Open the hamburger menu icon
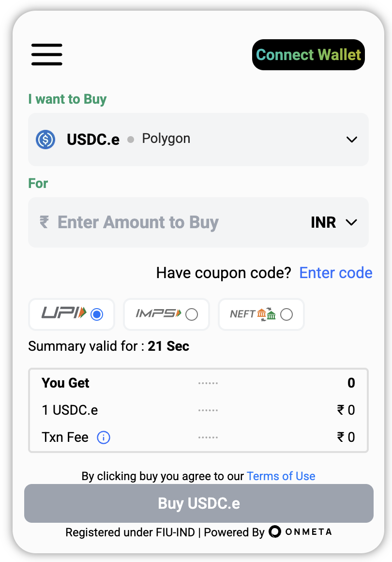 point(47,54)
